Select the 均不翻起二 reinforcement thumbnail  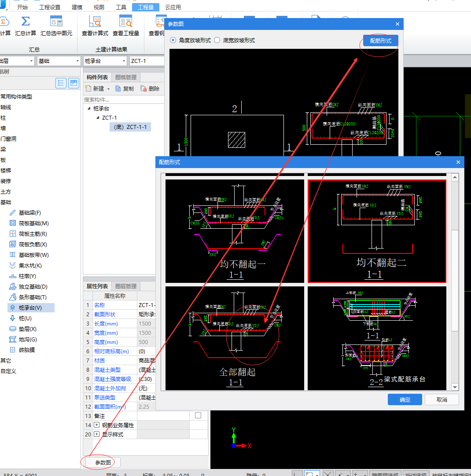[x=377, y=231]
